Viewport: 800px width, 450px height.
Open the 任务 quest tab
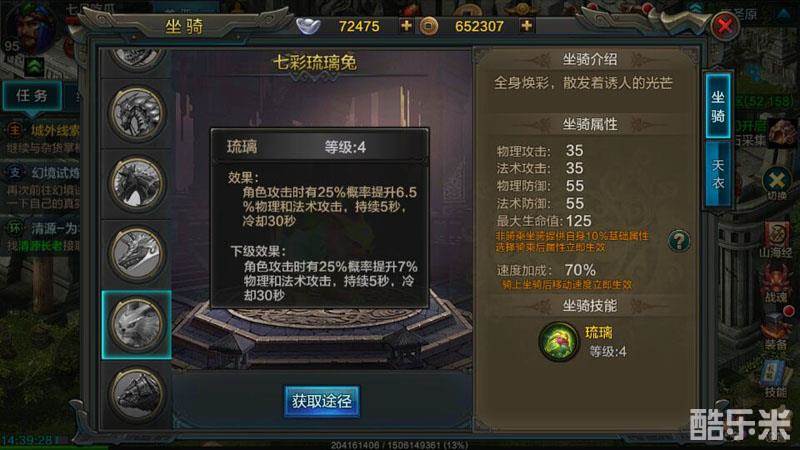(x=32, y=95)
